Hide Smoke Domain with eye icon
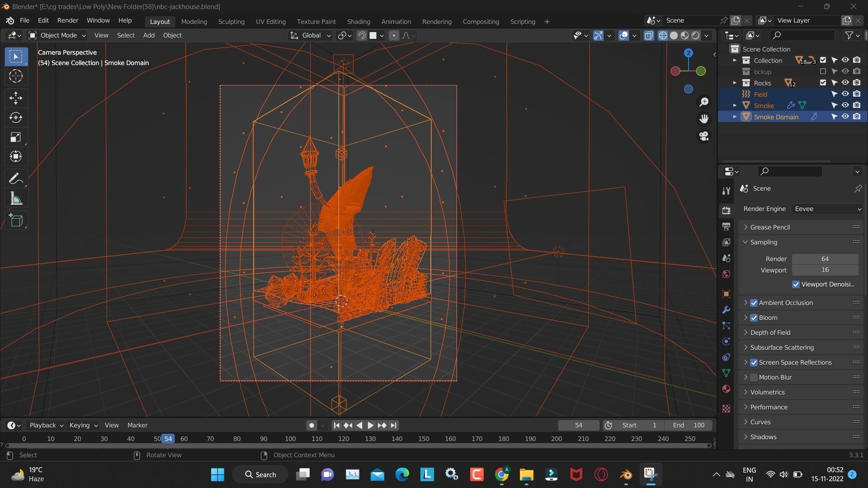868x488 pixels. [x=845, y=117]
